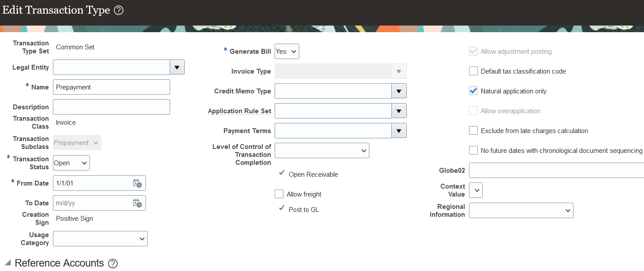Click the Reference Accounts help icon

coord(113,263)
